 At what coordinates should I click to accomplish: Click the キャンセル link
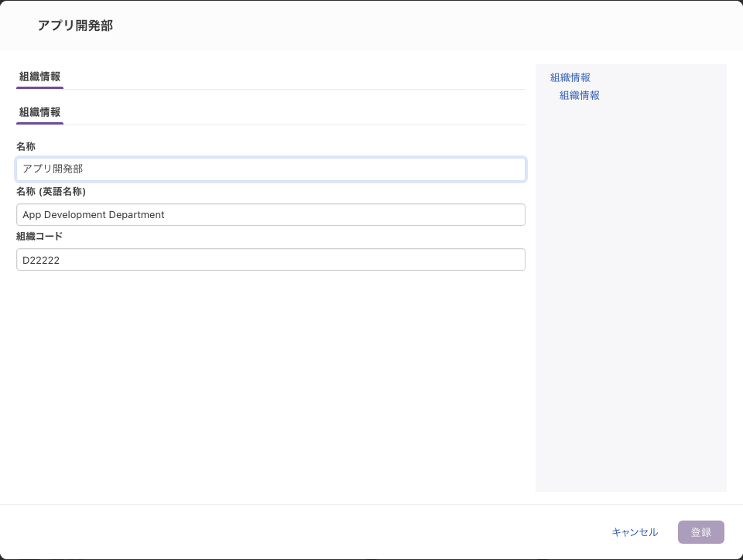point(635,532)
